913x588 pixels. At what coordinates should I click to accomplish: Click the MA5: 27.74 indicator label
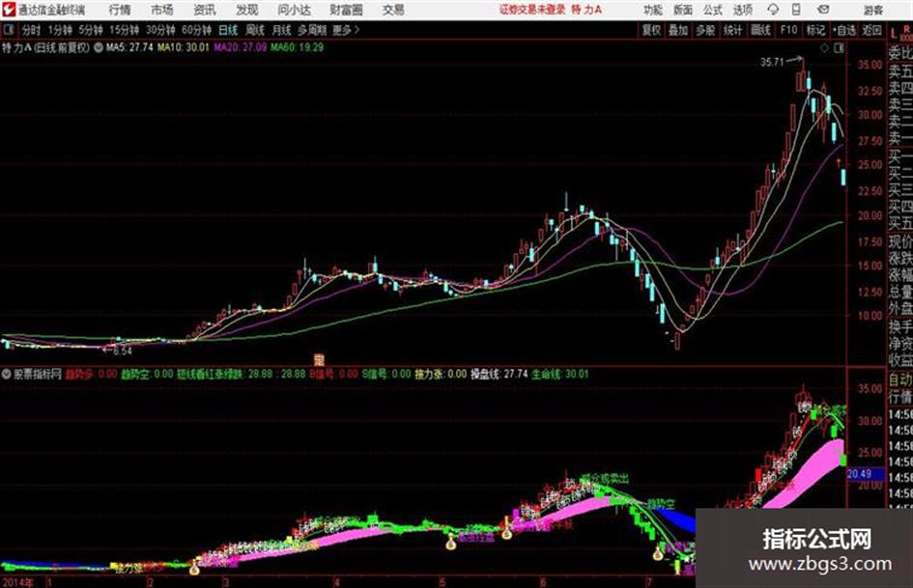tap(129, 47)
